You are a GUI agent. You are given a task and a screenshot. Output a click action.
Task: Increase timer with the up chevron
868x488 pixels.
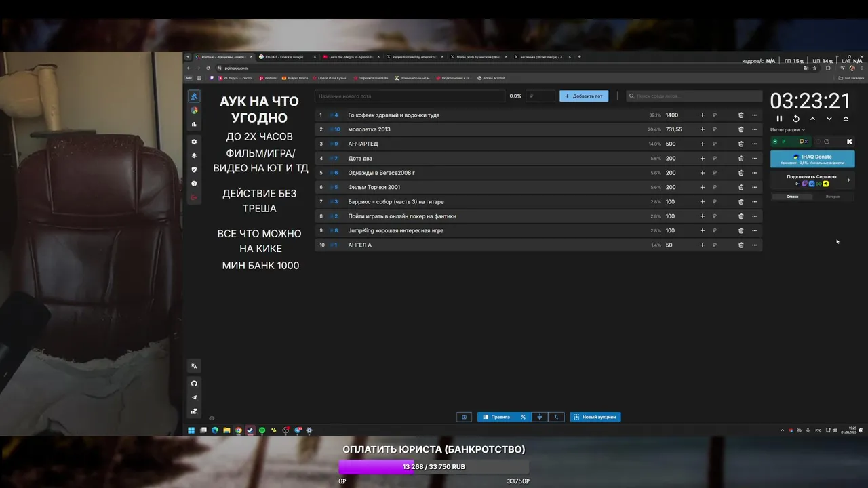(x=812, y=119)
